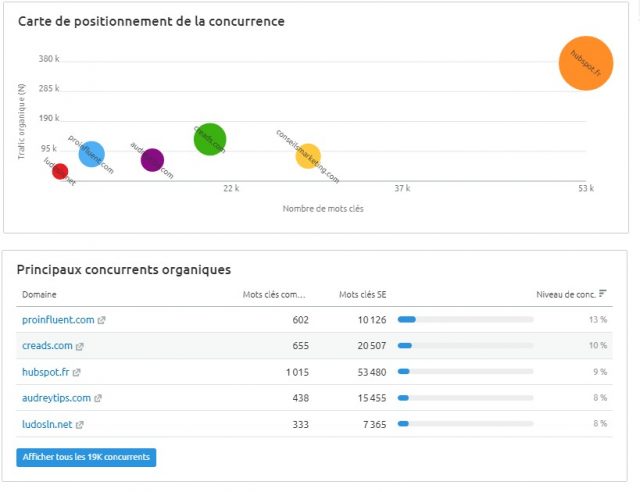This screenshot has width=640, height=492.
Task: Click the Mots clés SE column header
Action: point(362,294)
